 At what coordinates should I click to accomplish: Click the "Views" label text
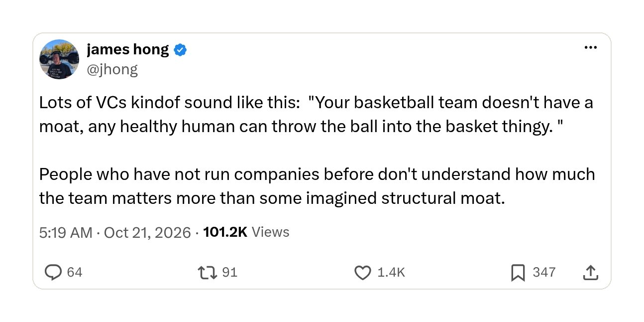coord(271,232)
